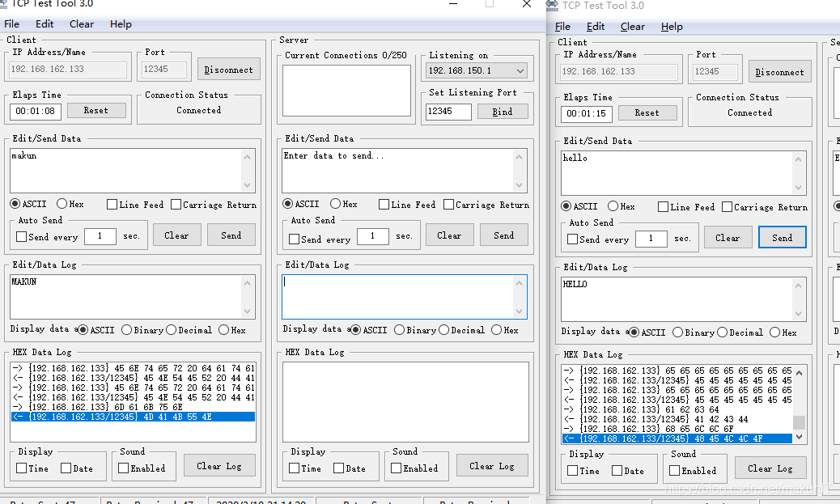Send the makun message in client
840x504 pixels.
tap(231, 235)
